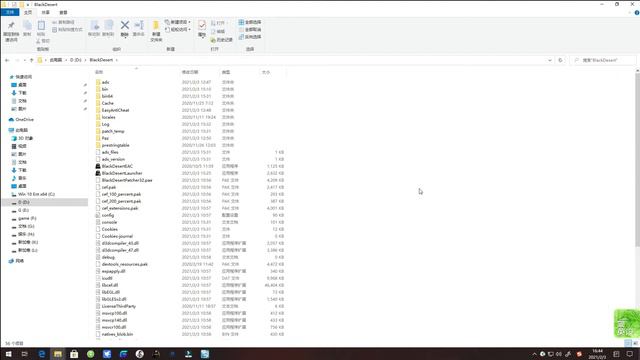The image size is (640, 360).
Task: Select the Cache folder
Action: (x=108, y=103)
